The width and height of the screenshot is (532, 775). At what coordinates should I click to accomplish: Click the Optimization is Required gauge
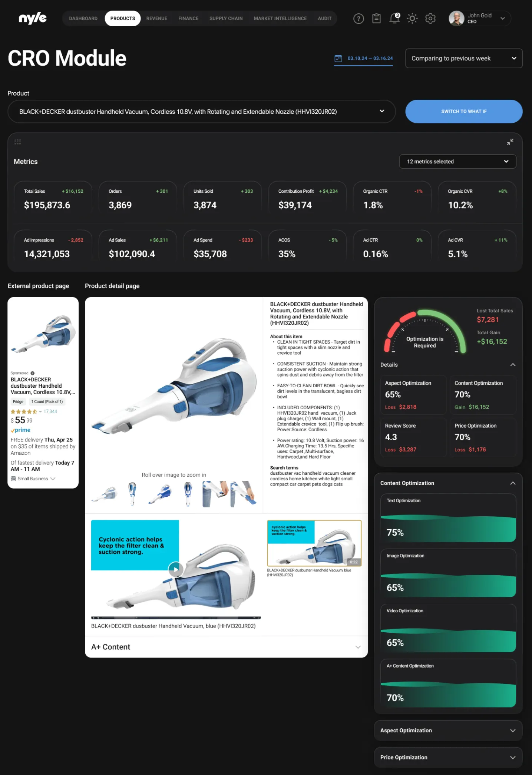click(x=425, y=331)
